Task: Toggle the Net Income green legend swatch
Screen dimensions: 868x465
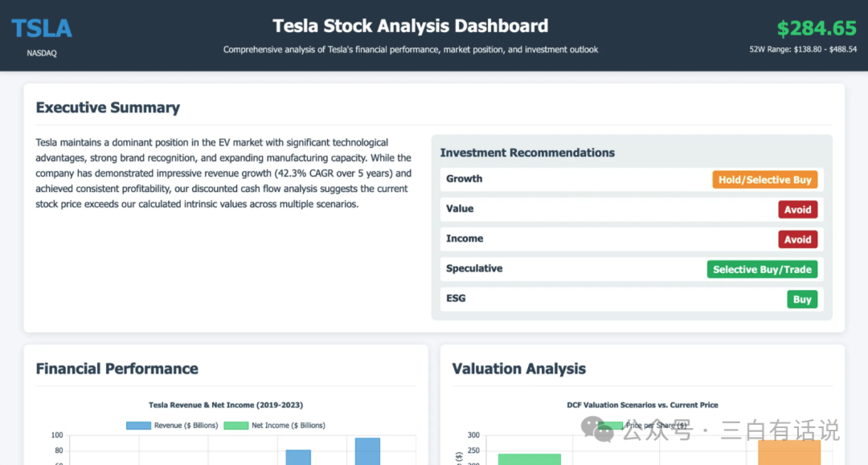Action: (x=235, y=426)
